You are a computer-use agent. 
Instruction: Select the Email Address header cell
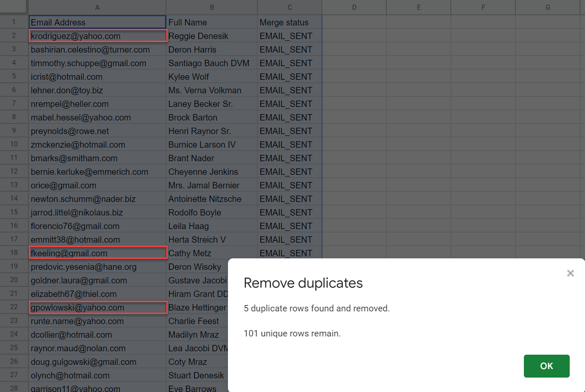97,22
